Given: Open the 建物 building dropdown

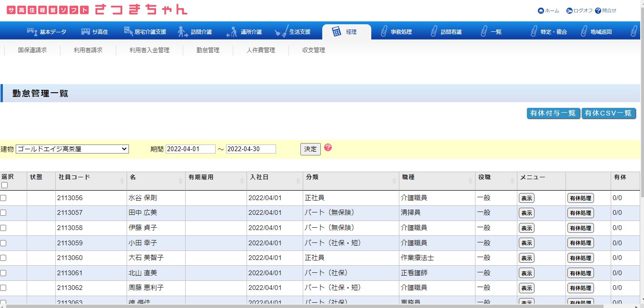Looking at the screenshot, I should [x=72, y=149].
